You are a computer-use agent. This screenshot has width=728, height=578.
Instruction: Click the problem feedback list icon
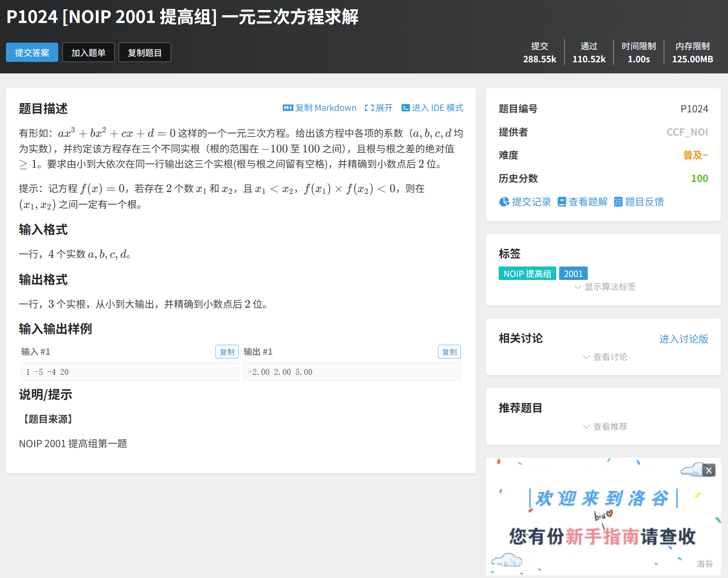tap(618, 202)
